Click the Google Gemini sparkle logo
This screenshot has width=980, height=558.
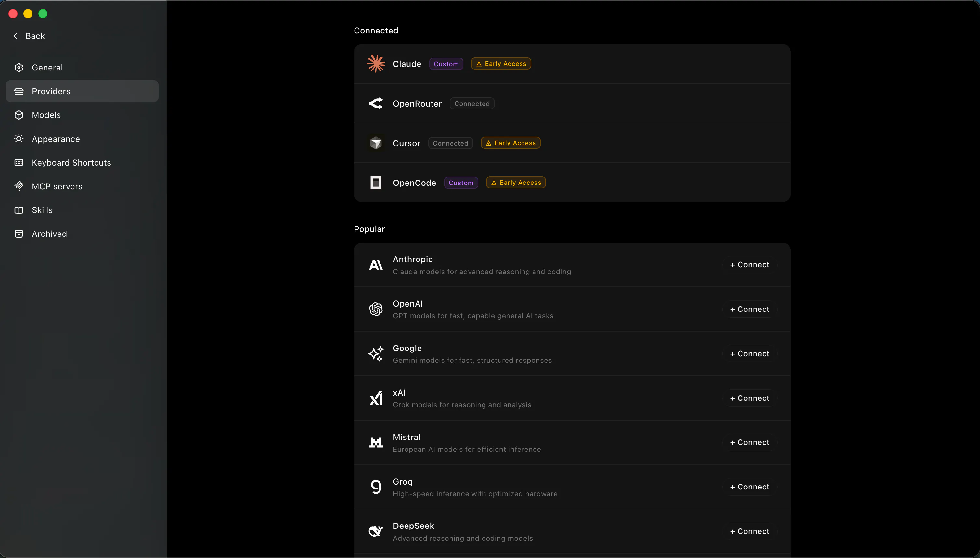376,354
